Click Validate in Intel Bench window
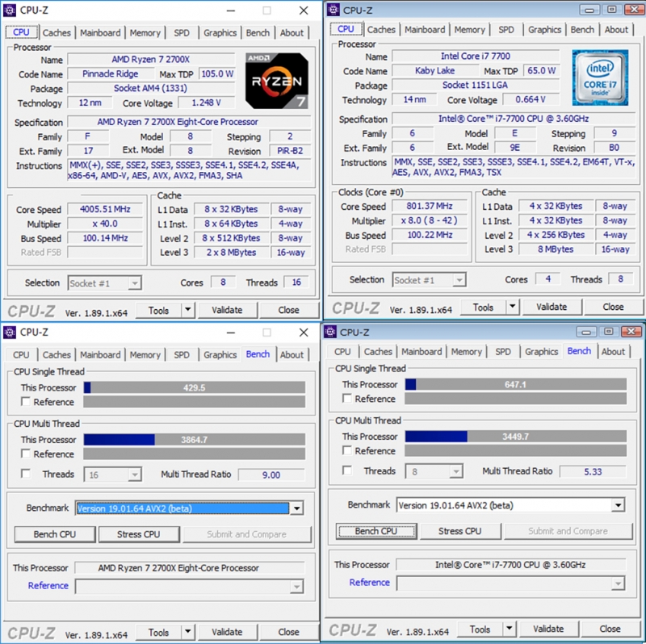This screenshot has height=644, width=646. tap(549, 629)
